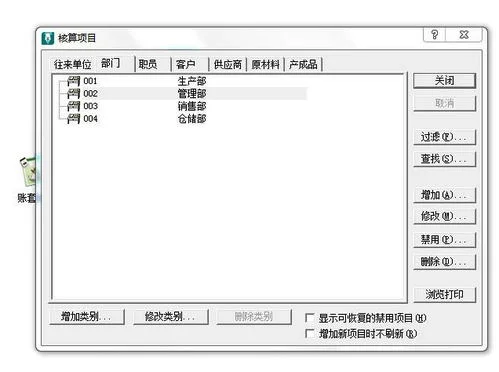The height and width of the screenshot is (372, 499).
Task: Select the 仓储部 row name
Action: tap(192, 119)
